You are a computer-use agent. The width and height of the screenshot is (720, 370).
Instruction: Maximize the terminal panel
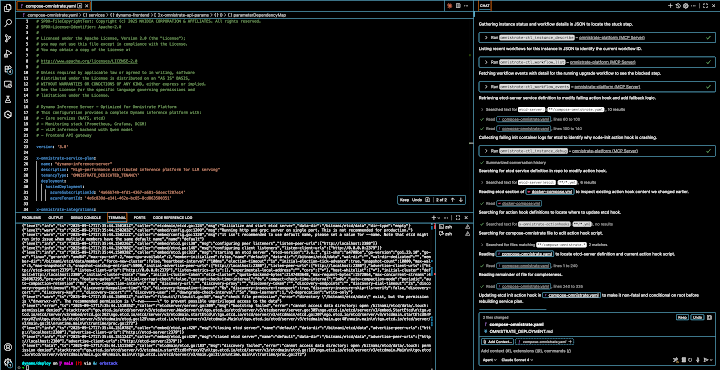tap(458, 217)
